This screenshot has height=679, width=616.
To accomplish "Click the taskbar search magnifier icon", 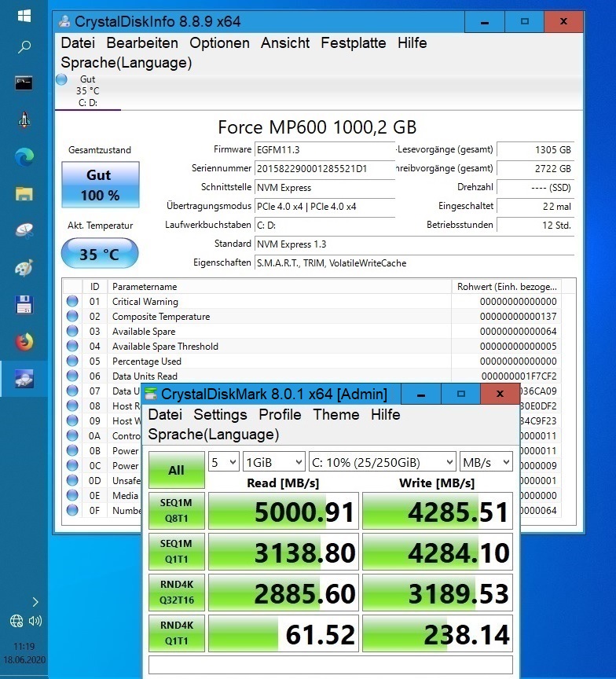I will pos(24,46).
